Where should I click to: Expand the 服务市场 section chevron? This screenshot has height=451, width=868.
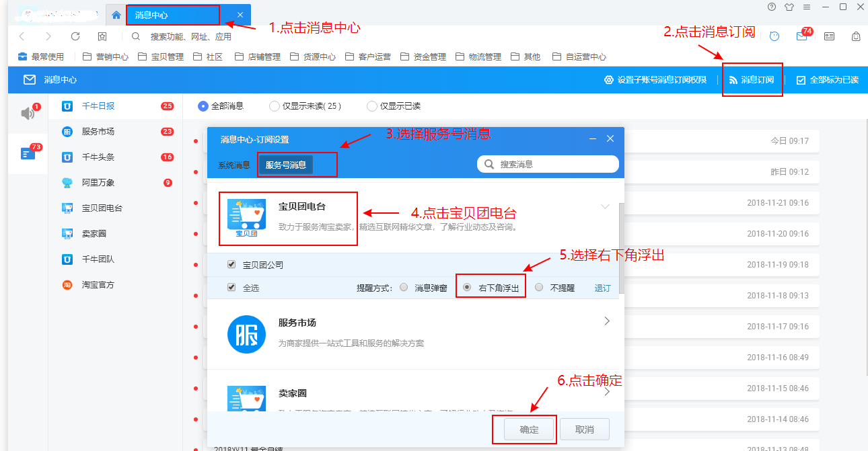pos(606,321)
